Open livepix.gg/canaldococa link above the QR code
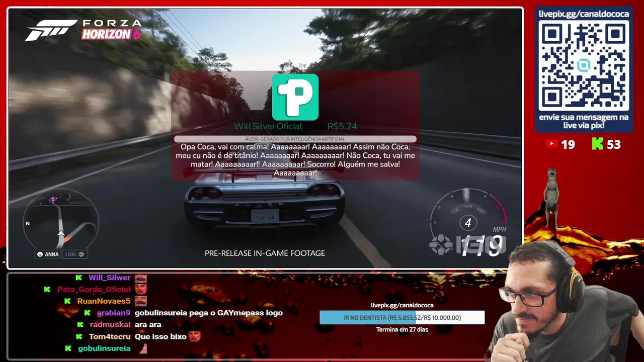 (x=584, y=14)
